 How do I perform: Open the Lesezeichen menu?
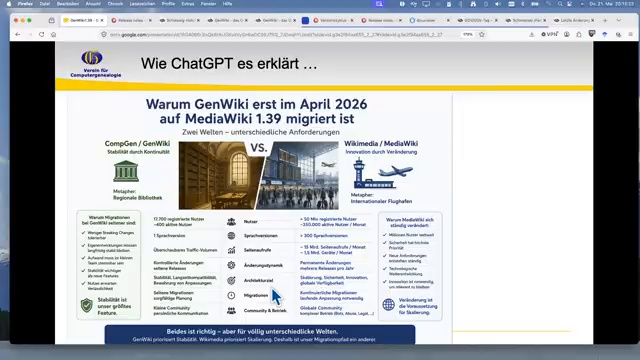click(x=142, y=4)
